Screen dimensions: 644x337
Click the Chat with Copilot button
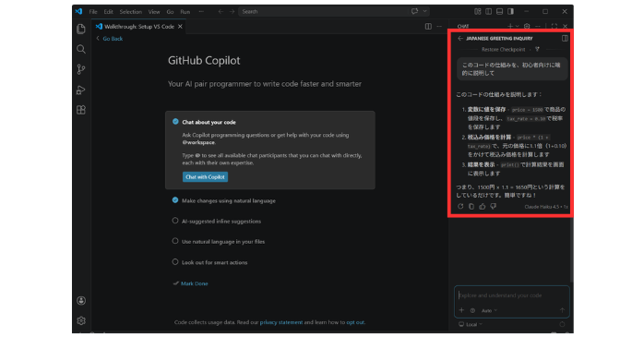[205, 176]
